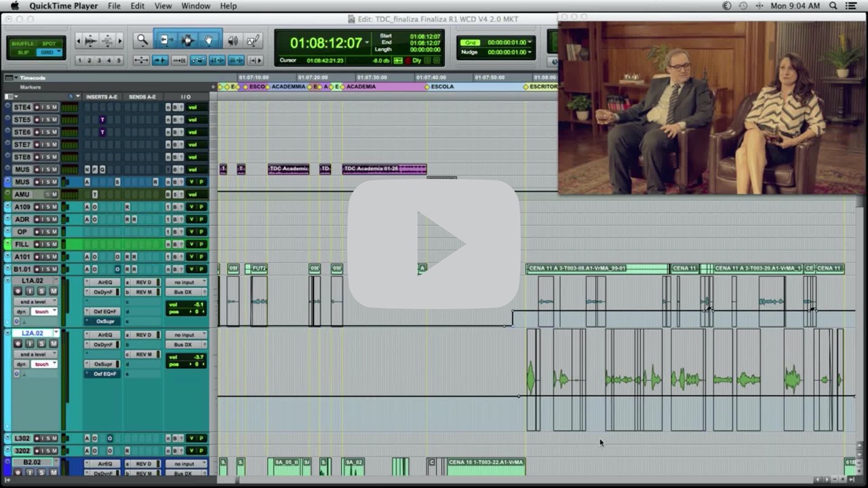This screenshot has height=488, width=868.
Task: Click the MIDI zoom icon
Action: click(108, 41)
